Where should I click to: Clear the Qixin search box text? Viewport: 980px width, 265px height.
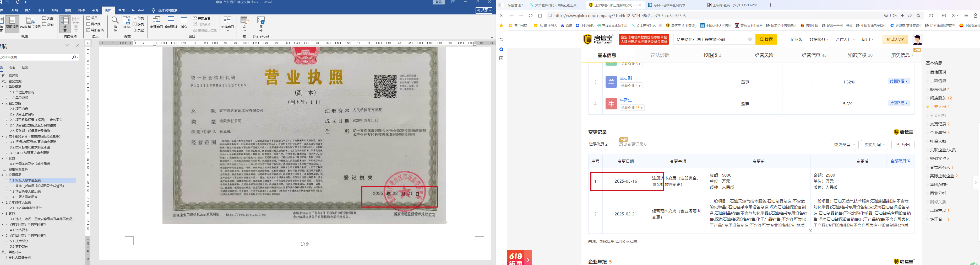coord(750,39)
